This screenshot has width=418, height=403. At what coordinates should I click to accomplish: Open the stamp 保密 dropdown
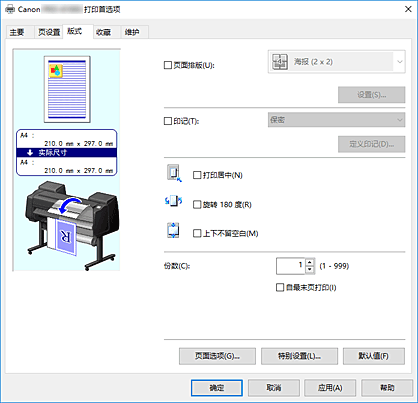pyautogui.click(x=337, y=120)
